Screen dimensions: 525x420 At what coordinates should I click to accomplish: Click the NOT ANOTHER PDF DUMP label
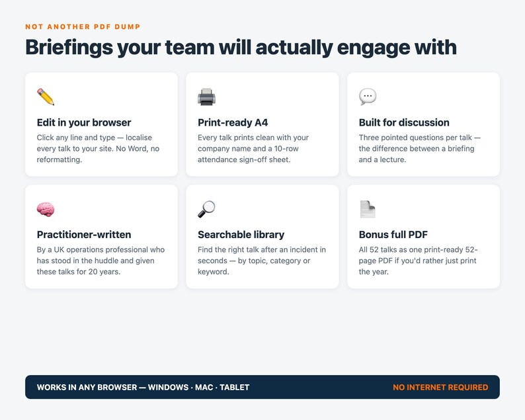point(83,27)
